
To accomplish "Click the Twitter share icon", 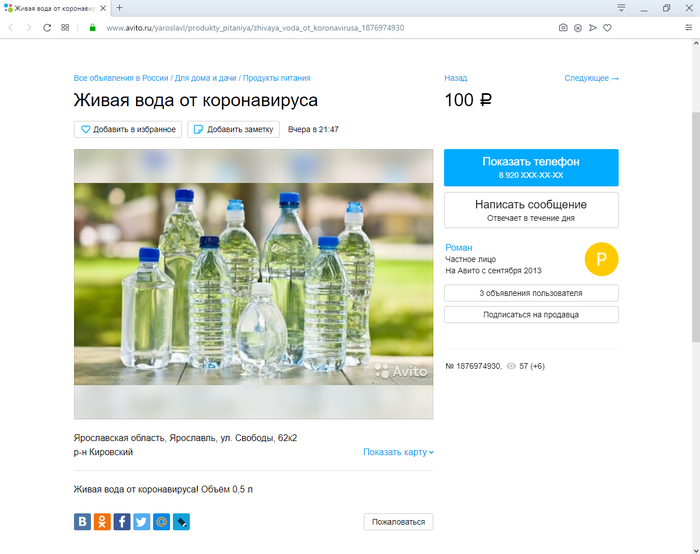I will click(141, 521).
